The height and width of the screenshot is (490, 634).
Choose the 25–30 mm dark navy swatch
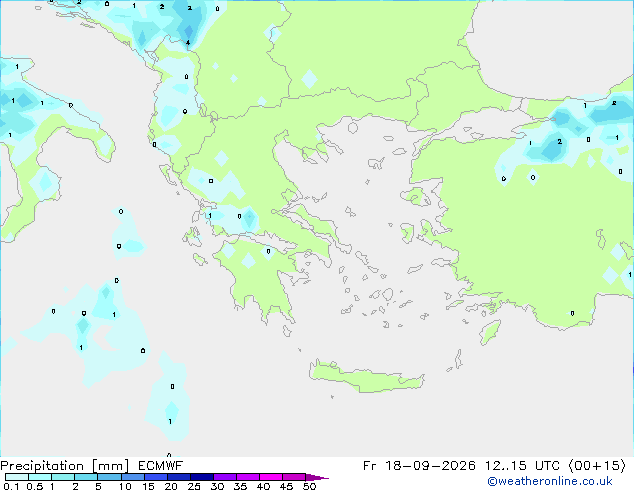202,477
